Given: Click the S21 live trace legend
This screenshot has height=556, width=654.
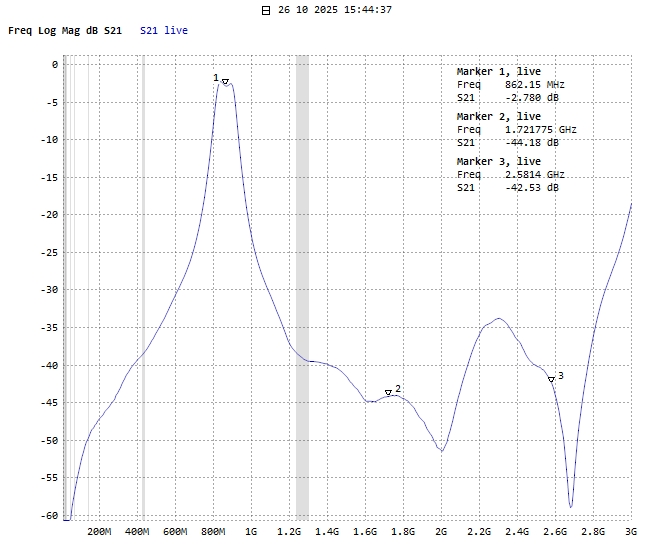Looking at the screenshot, I should (x=164, y=31).
